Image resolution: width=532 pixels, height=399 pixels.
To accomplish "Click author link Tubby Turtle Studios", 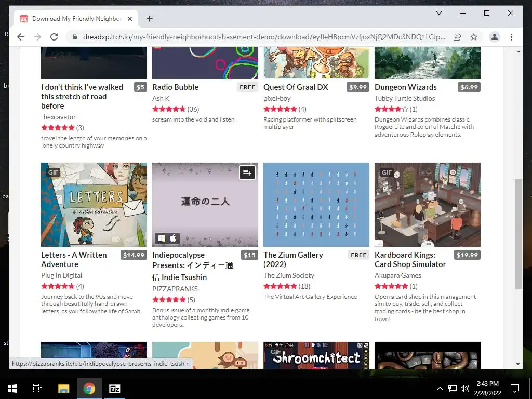I will coord(405,98).
